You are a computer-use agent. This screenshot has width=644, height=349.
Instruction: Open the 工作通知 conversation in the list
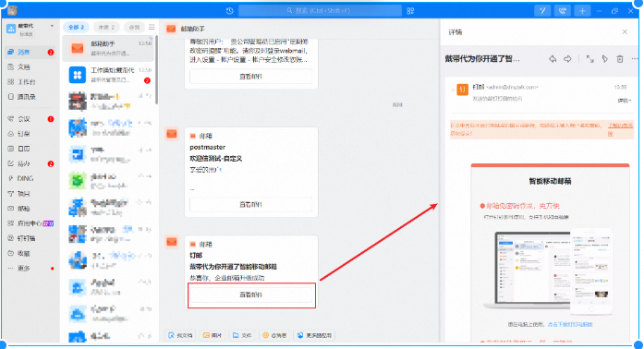(108, 75)
